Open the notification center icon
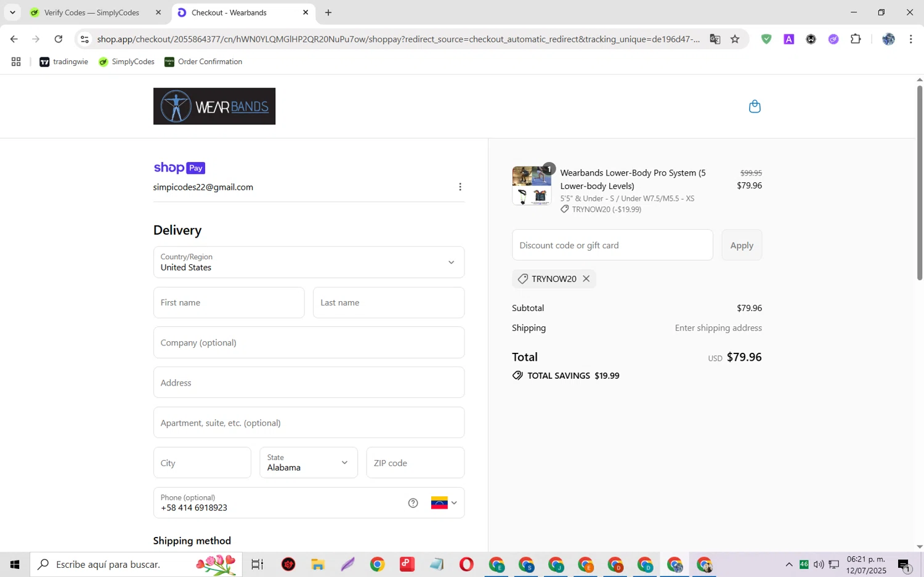Screen dimensions: 924x577 905,564
